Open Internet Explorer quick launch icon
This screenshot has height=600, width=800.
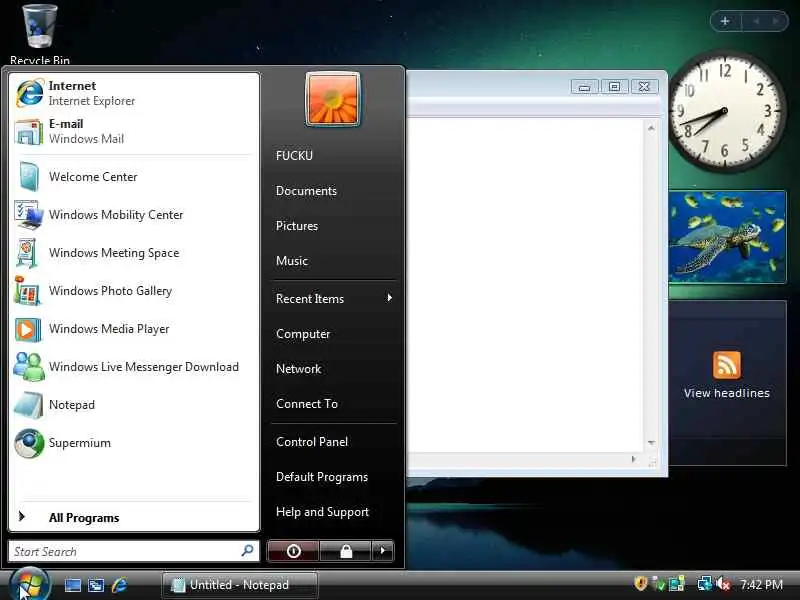pos(120,585)
